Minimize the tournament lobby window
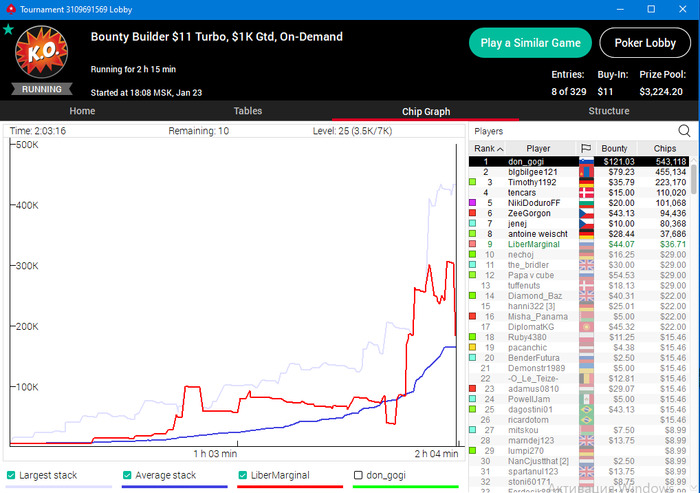 point(620,9)
